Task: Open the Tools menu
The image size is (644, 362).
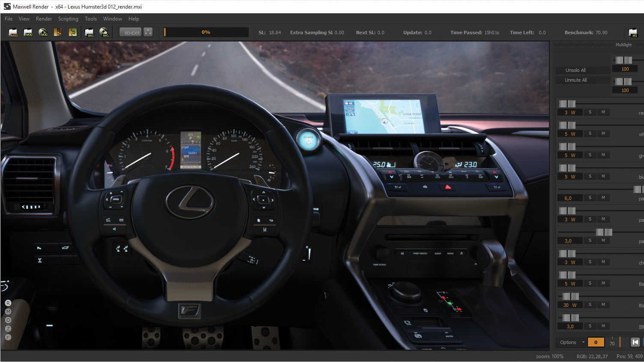Action: point(91,19)
